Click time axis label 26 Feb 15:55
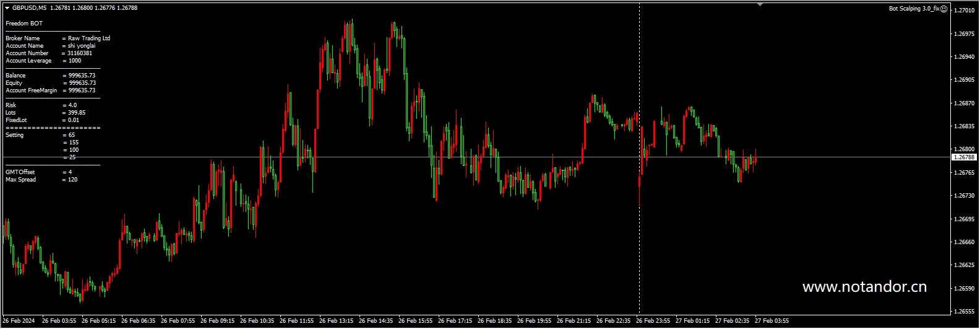Image resolution: width=980 pixels, height=329 pixels. 416,321
